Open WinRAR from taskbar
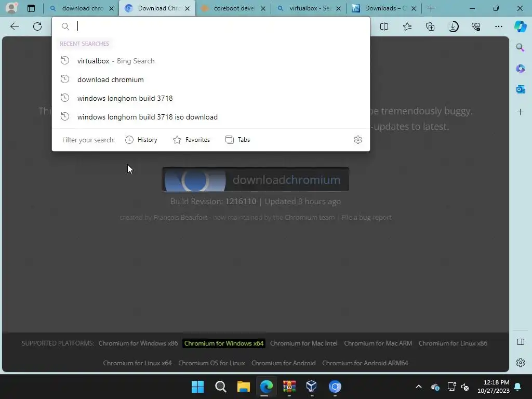This screenshot has height=399, width=532. (289, 387)
